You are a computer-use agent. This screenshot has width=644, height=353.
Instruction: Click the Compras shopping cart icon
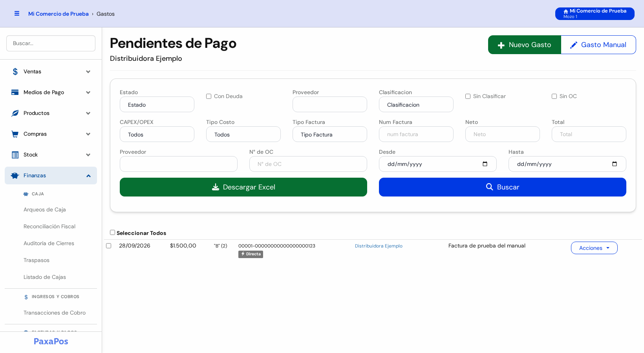[15, 134]
